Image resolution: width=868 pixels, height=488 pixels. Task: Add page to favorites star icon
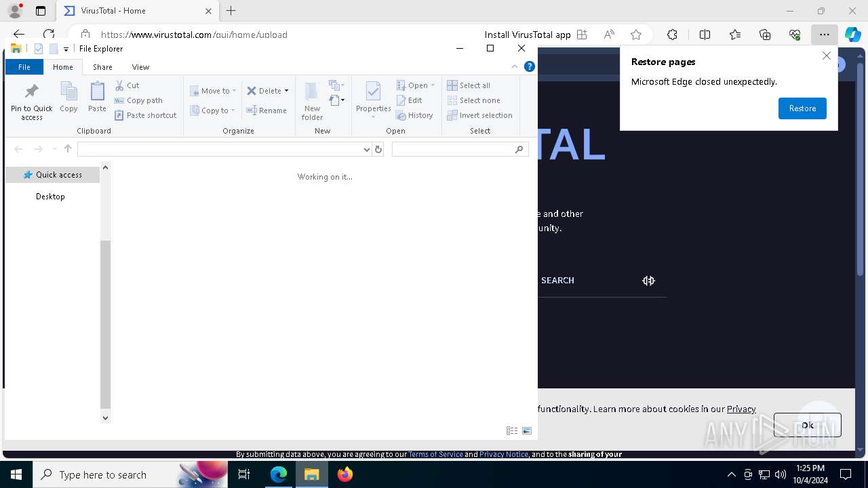point(635,35)
